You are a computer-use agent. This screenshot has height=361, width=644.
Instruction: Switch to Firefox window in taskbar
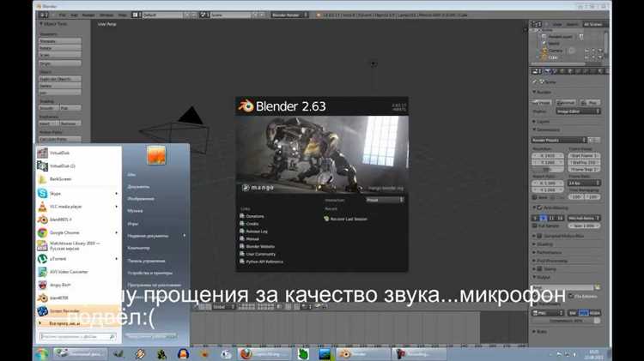[264, 353]
